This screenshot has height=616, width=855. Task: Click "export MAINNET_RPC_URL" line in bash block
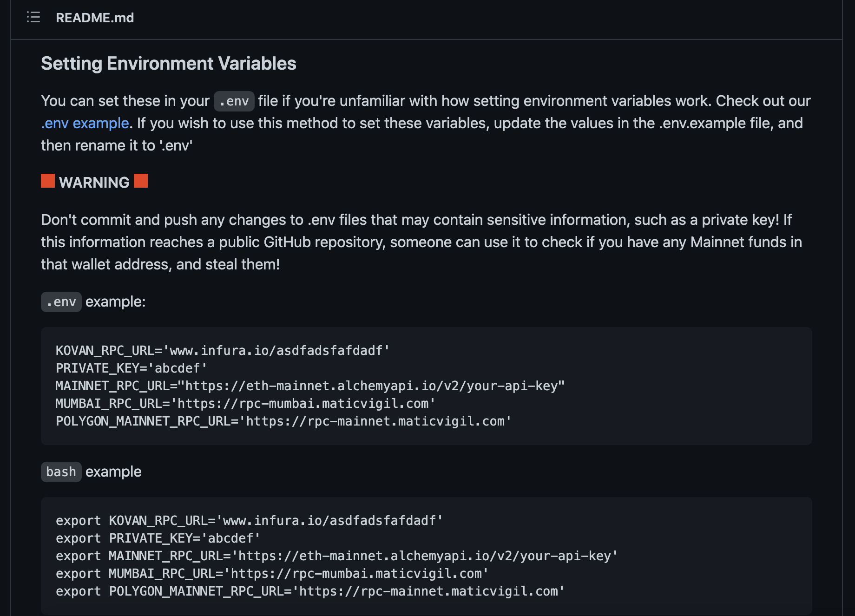pos(336,556)
